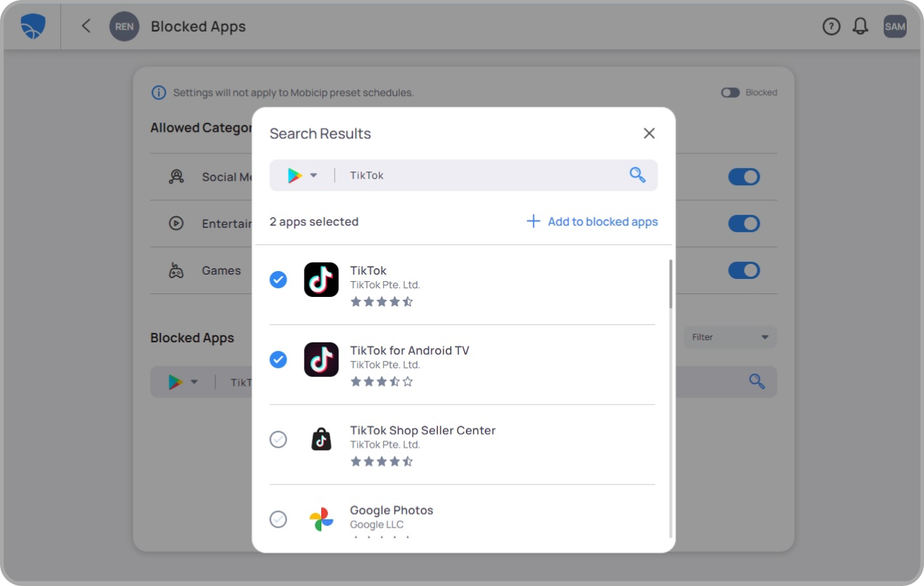This screenshot has width=924, height=586.
Task: Click the Search Results heading
Action: click(x=320, y=133)
